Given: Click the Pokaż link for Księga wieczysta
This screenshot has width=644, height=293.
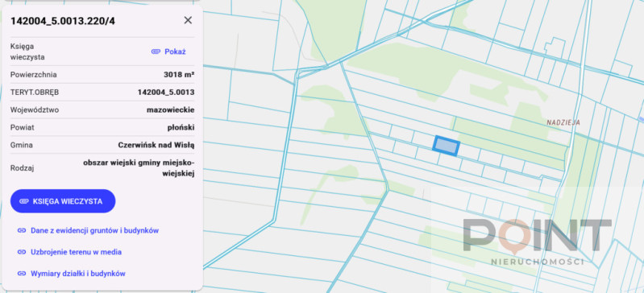Looking at the screenshot, I should (x=175, y=52).
